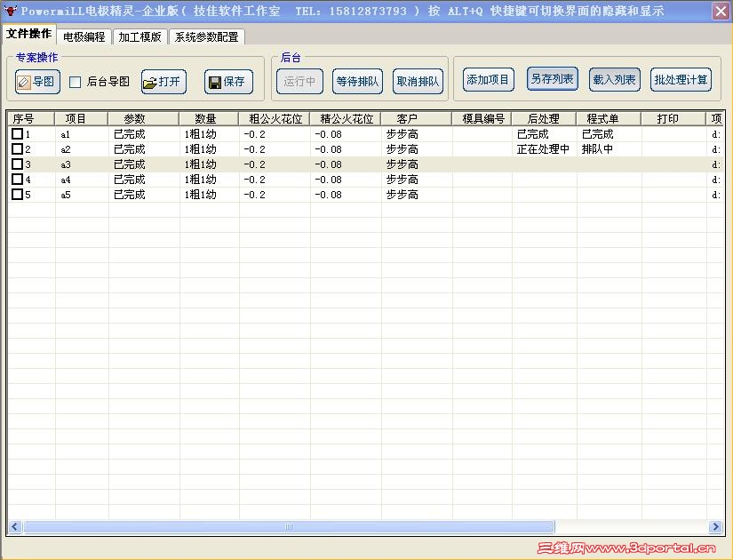Click the bull logo icon in the title bar
Image resolution: width=733 pixels, height=560 pixels.
11,11
